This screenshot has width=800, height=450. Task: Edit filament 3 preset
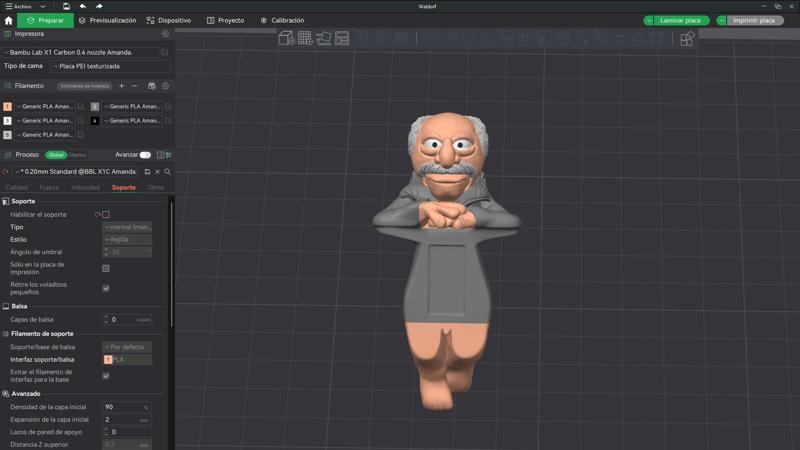click(x=81, y=120)
